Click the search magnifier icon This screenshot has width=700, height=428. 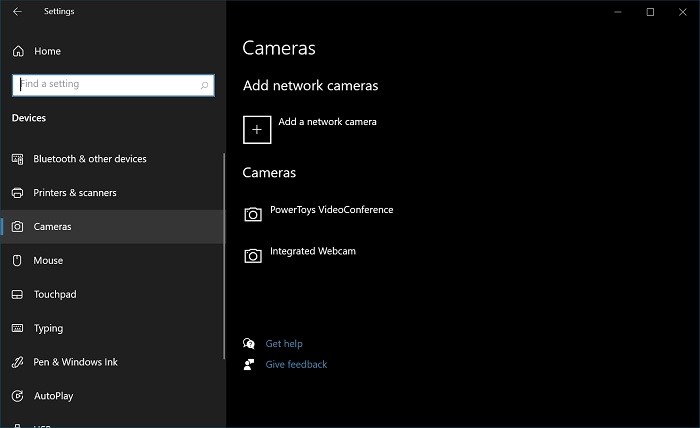click(x=204, y=85)
